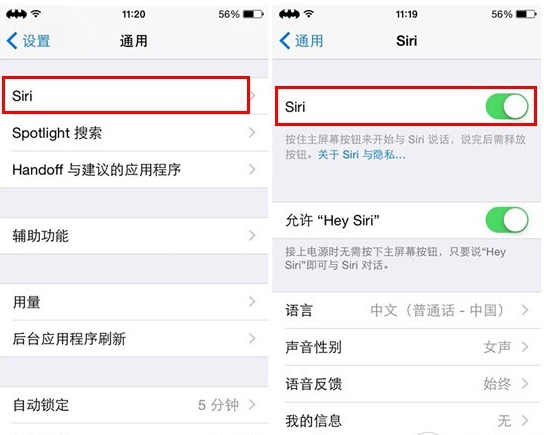Screen dimensions: 544x435
Task: Tap the Batman carrier logo at far left
Action: pos(16,14)
